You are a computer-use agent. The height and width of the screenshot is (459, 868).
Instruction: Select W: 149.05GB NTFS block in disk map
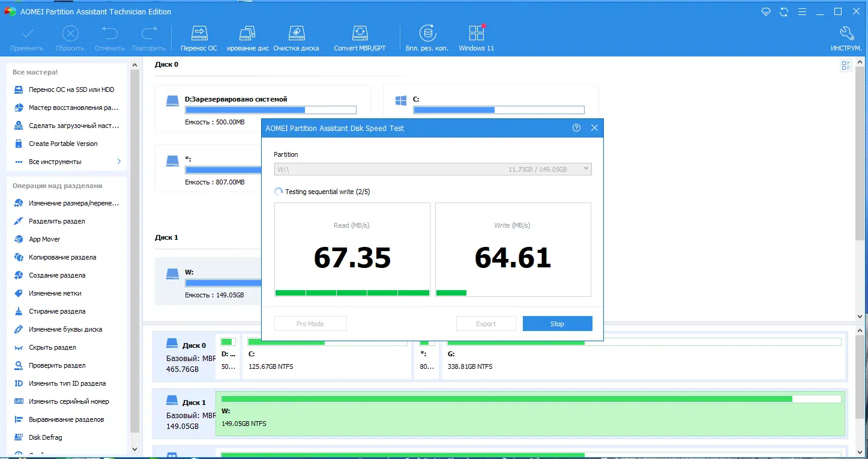531,413
